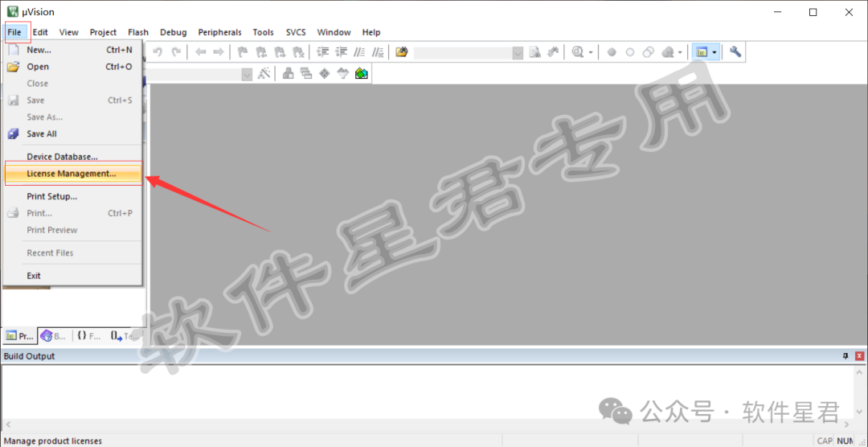Open the Help menu

click(x=371, y=32)
